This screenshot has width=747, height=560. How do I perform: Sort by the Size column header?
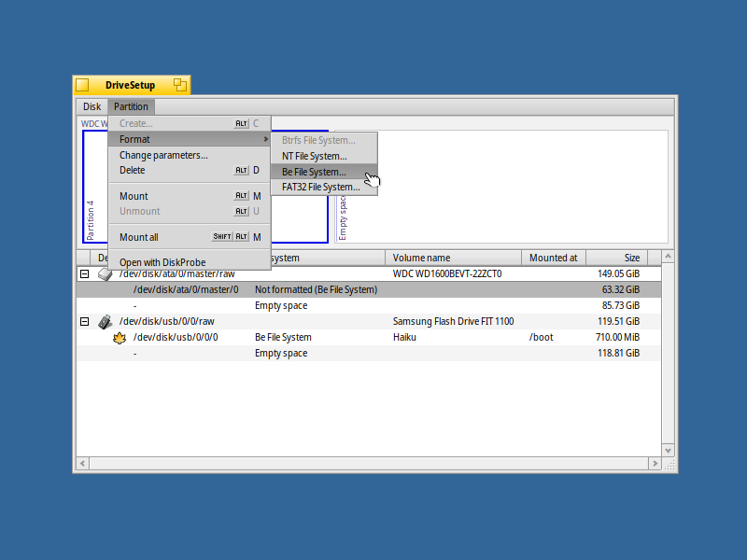(616, 258)
